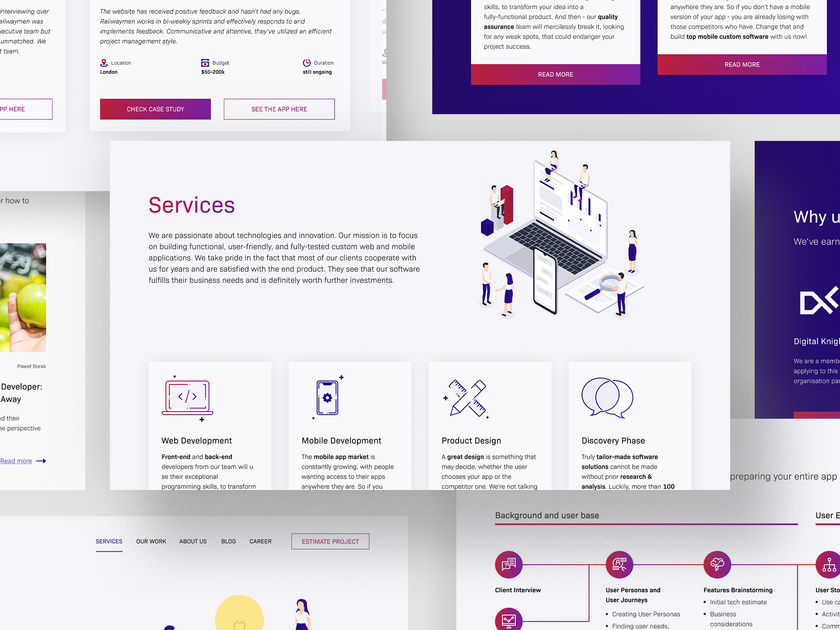Viewport: 840px width, 630px height.
Task: Click the READ MORE button on left card
Action: (x=556, y=73)
